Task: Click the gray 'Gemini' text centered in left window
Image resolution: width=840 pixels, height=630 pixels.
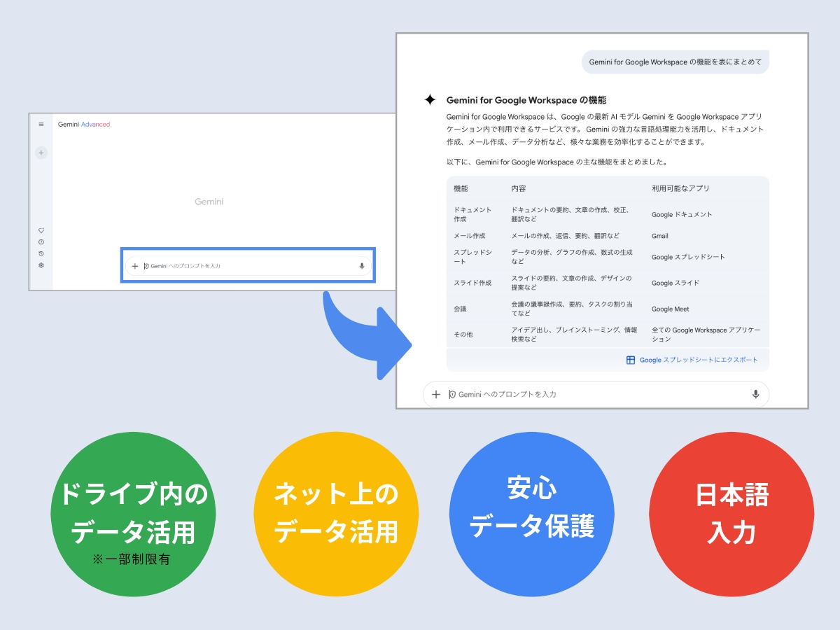Action: coord(209,202)
